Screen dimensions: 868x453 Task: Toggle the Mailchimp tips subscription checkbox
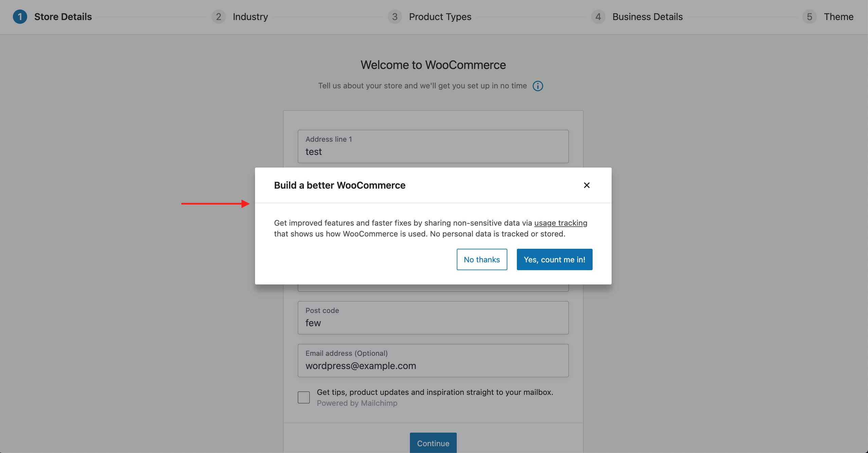point(303,396)
